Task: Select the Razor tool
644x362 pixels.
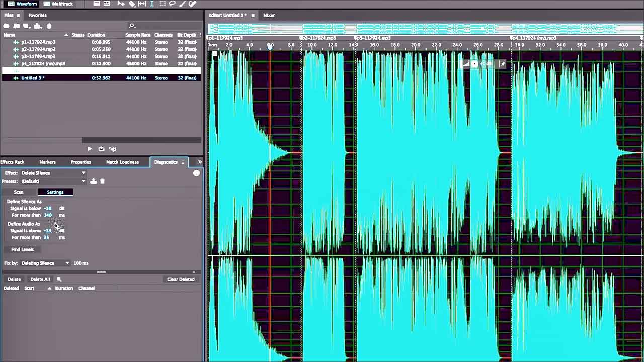Action: pos(132,4)
